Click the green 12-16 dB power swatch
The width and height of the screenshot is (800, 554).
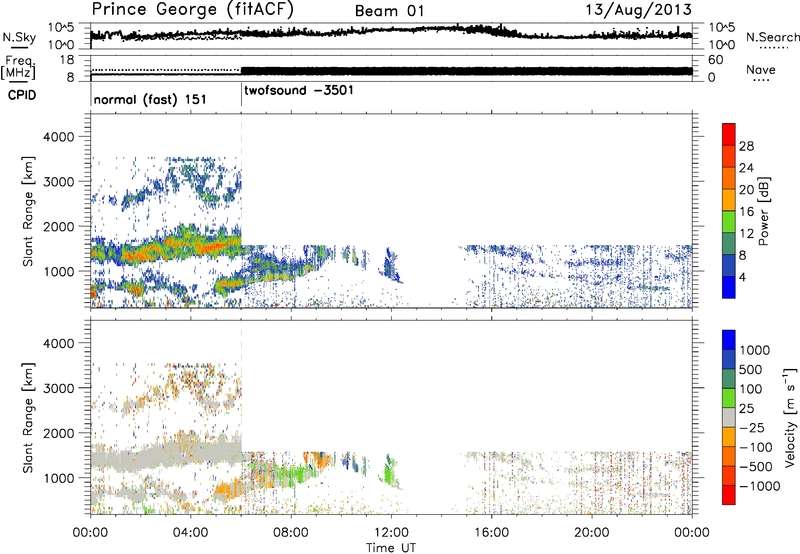(729, 222)
